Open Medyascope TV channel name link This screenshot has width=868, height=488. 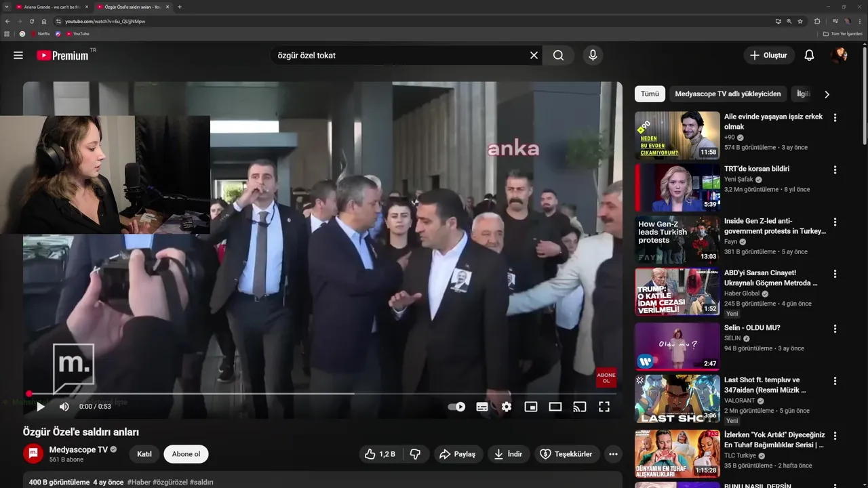click(x=79, y=449)
